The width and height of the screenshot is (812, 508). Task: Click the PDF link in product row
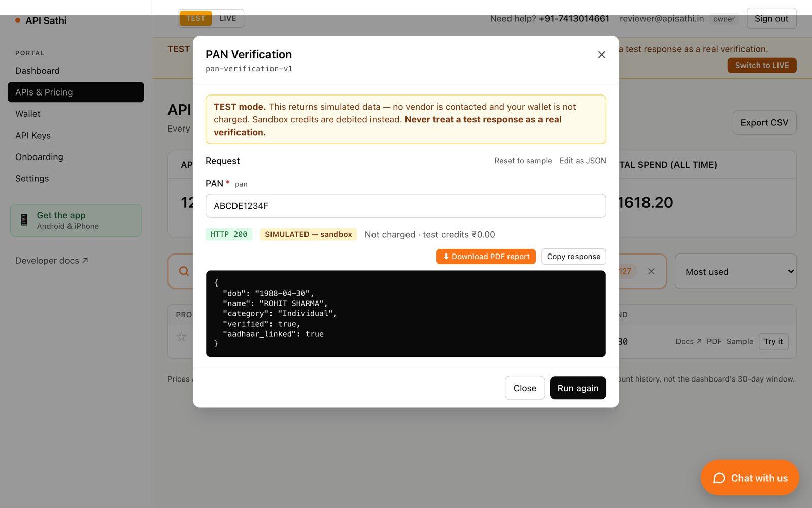[x=714, y=341]
